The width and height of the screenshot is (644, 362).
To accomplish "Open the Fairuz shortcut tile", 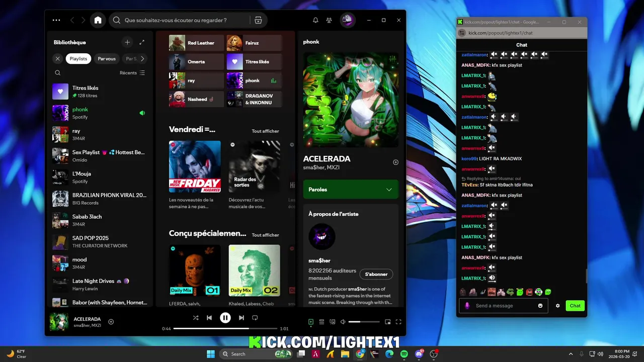I will [254, 43].
